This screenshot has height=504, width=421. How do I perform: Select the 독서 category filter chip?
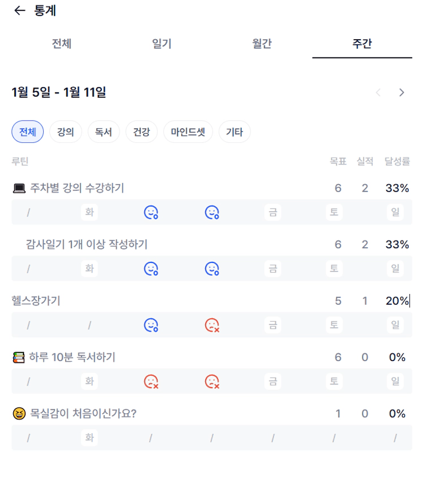(x=104, y=133)
